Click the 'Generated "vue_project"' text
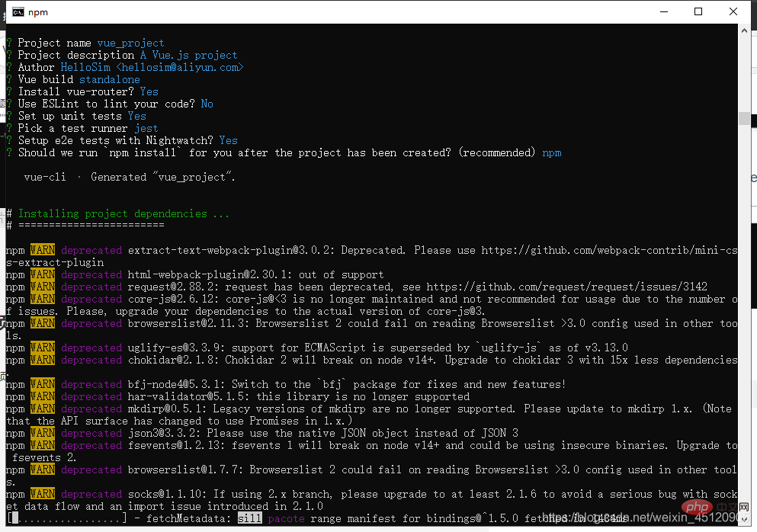 pos(162,177)
